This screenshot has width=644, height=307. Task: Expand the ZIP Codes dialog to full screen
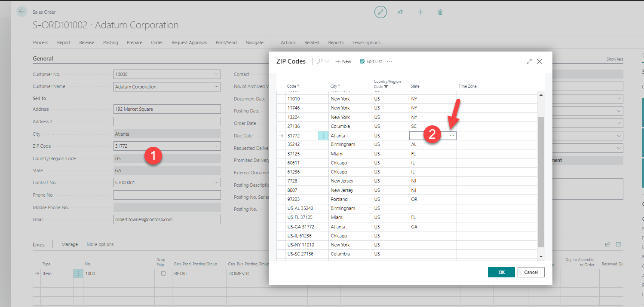click(529, 61)
